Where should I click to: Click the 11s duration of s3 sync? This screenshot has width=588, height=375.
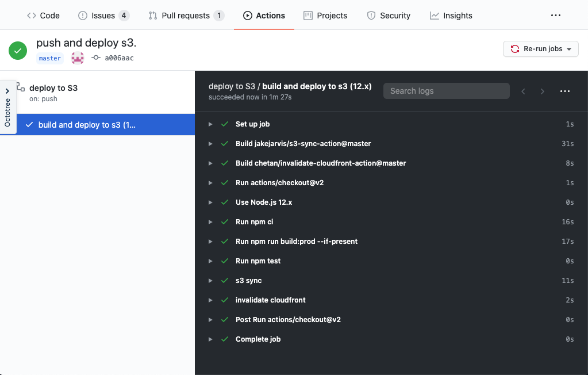point(567,281)
